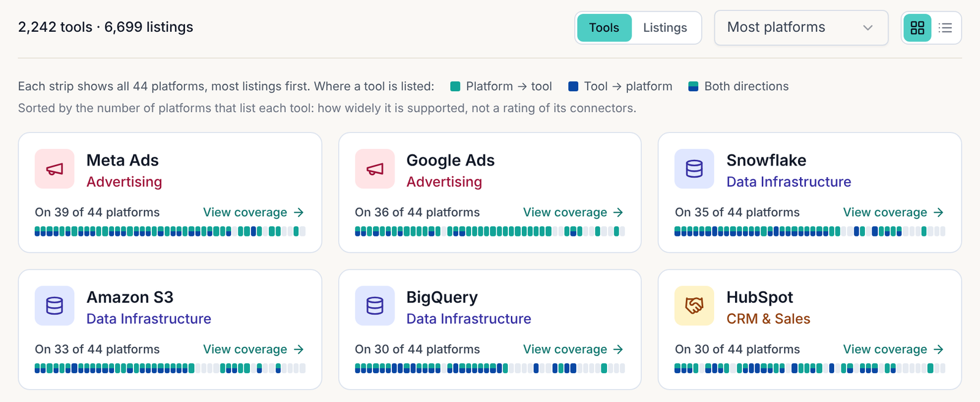Open the HubSpot tool title
Viewport: 980px width, 402px height.
click(759, 298)
